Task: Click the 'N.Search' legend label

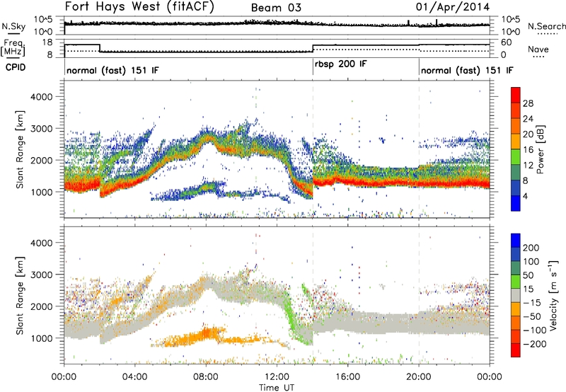Action: 546,26
